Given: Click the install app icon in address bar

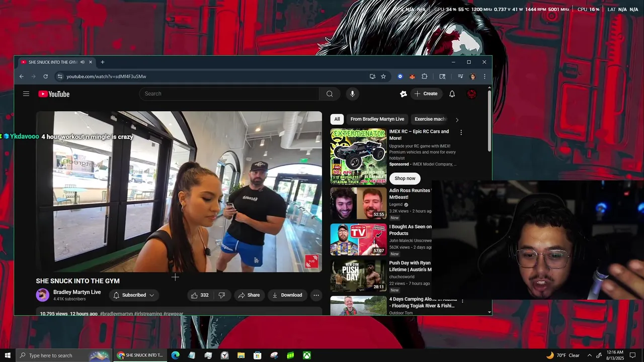Looking at the screenshot, I should 372,76.
